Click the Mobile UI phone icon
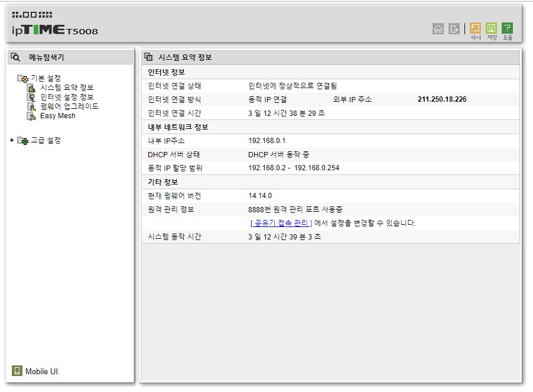This screenshot has height=392, width=533. click(17, 371)
